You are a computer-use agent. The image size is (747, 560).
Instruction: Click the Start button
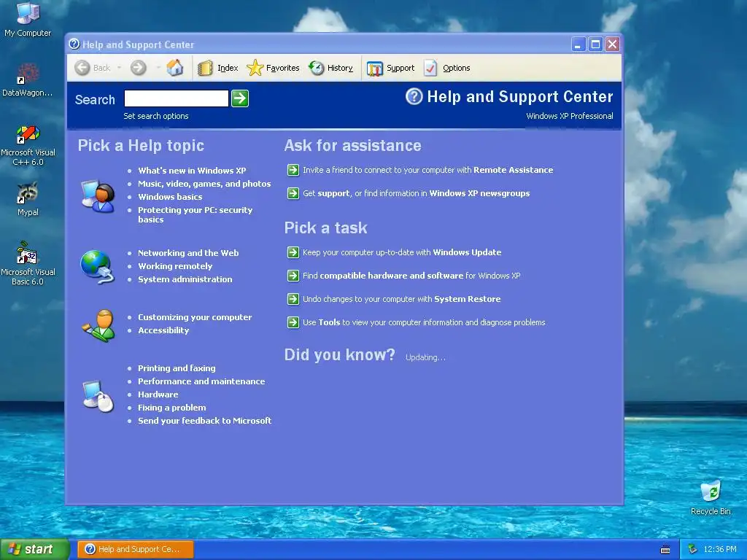34,549
